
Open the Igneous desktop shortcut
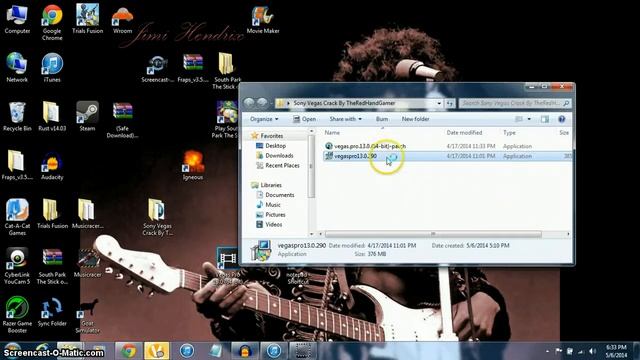click(x=193, y=165)
